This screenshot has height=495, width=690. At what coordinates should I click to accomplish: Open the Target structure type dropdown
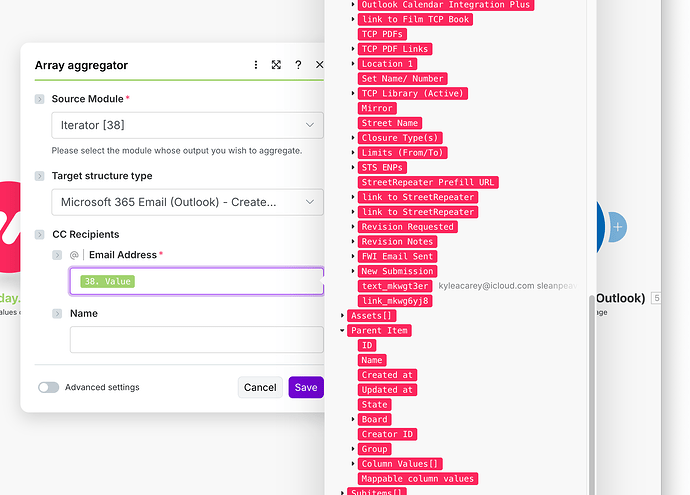click(x=187, y=202)
